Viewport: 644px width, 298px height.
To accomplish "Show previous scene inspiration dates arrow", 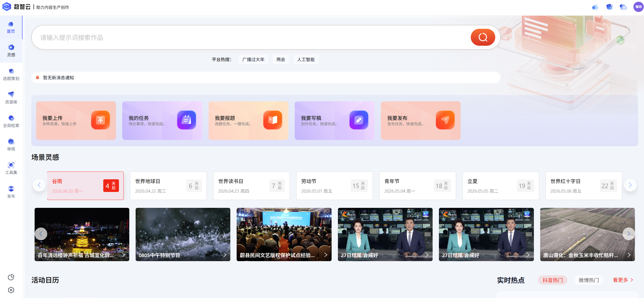I will tap(39, 185).
